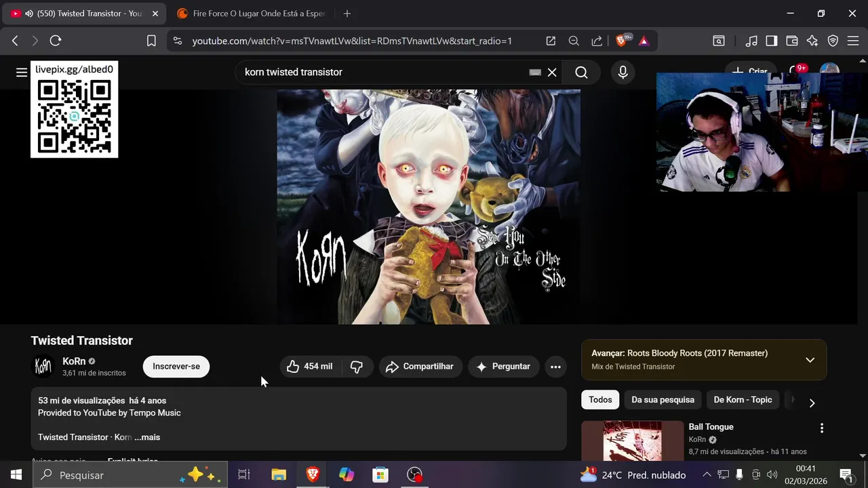Click the Perguntar button
This screenshot has width=868, height=488.
pos(504,367)
